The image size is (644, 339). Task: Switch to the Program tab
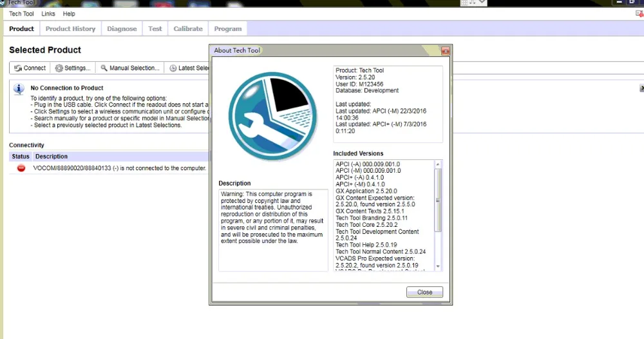point(227,29)
